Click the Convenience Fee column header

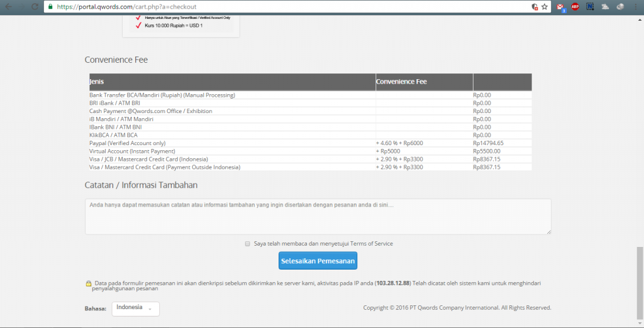click(401, 82)
